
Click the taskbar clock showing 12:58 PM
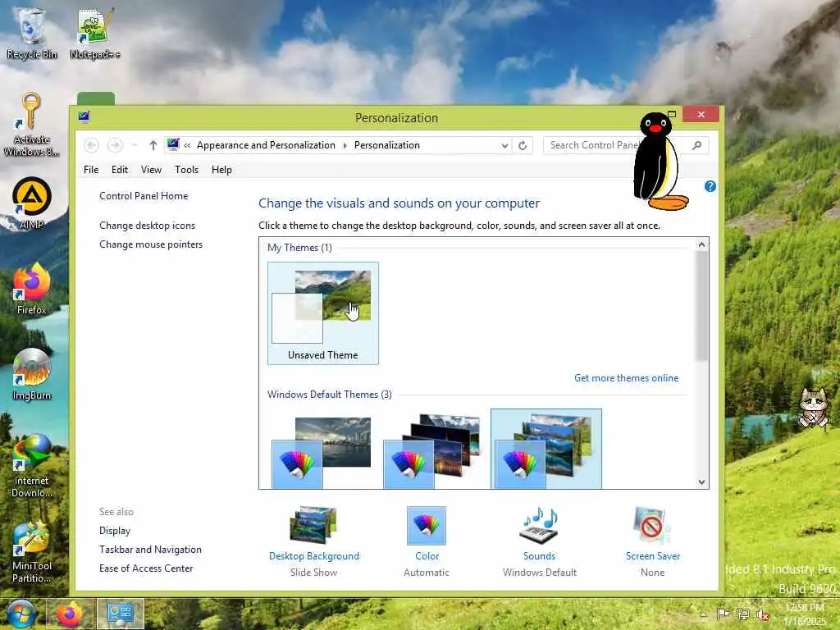(x=805, y=614)
